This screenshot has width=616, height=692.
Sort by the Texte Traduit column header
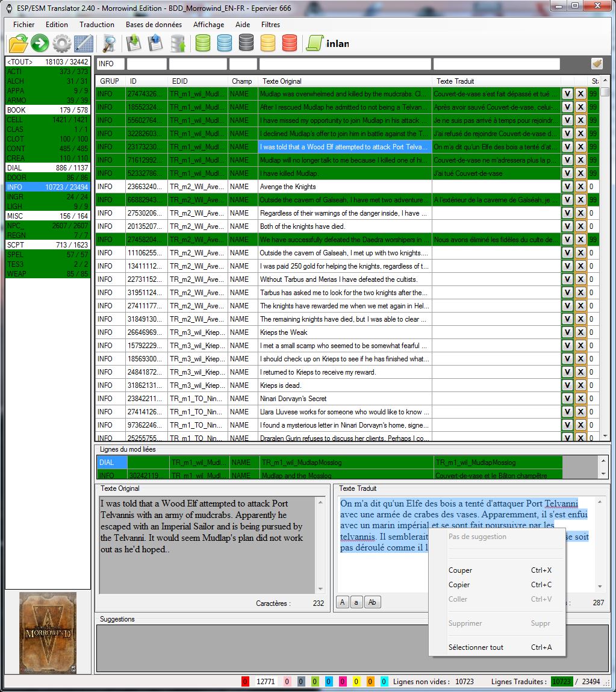pos(496,81)
